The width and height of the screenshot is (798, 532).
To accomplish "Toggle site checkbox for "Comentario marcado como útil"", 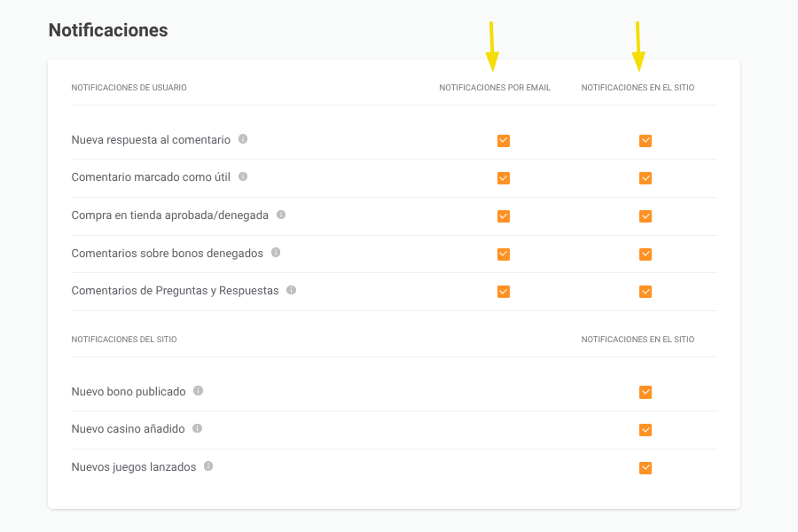I will pos(645,177).
